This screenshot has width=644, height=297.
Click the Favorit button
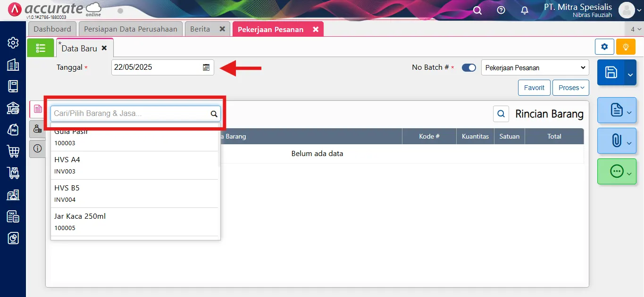pos(534,88)
